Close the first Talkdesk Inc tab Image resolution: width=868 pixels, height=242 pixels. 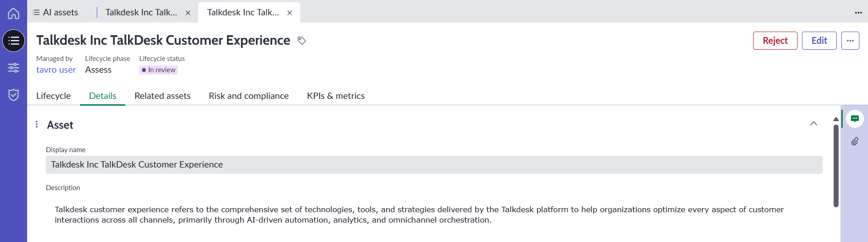pos(188,13)
